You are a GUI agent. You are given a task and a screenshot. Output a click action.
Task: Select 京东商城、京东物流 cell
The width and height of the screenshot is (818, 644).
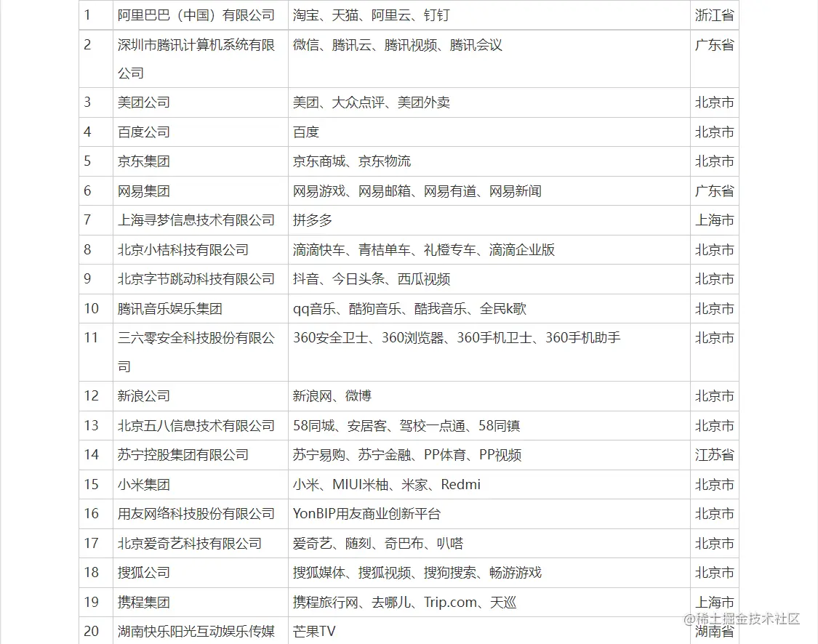489,161
